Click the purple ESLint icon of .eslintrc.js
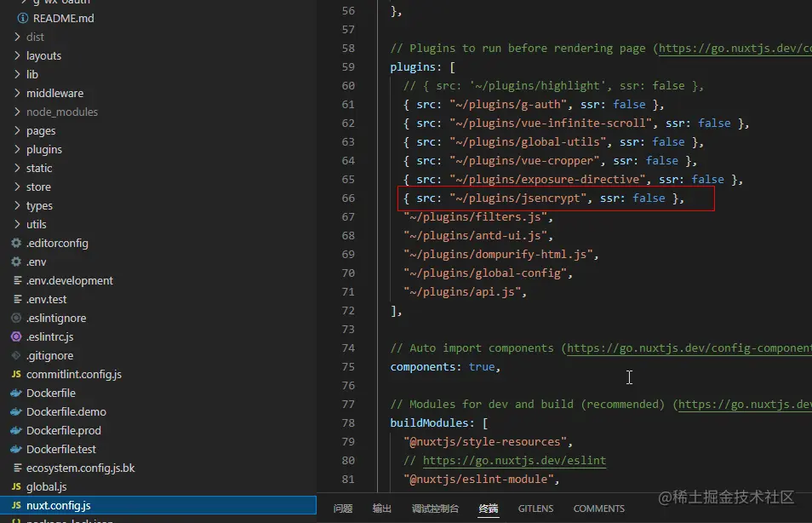This screenshot has width=812, height=523. [x=16, y=336]
